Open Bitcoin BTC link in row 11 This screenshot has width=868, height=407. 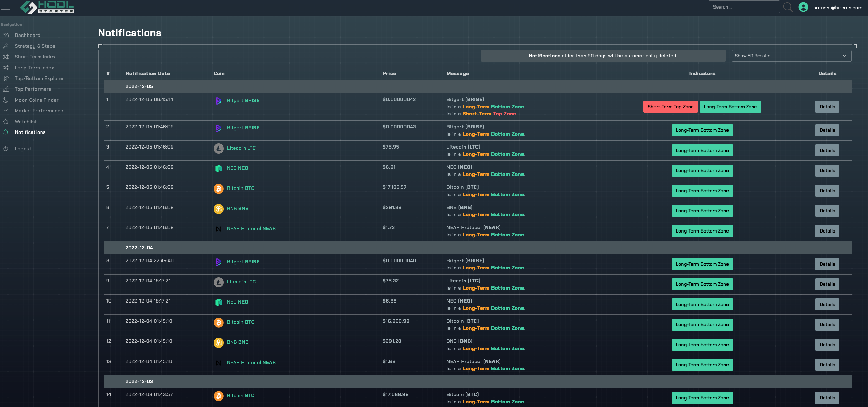[241, 322]
